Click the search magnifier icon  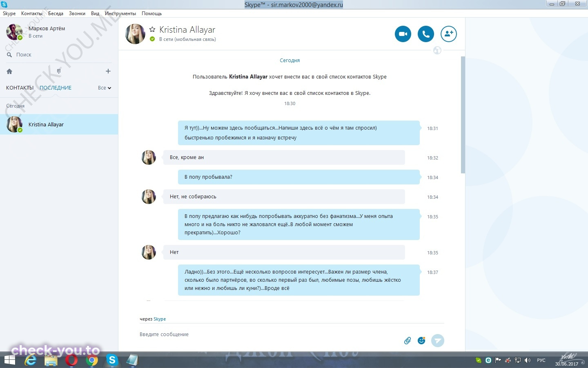[9, 54]
